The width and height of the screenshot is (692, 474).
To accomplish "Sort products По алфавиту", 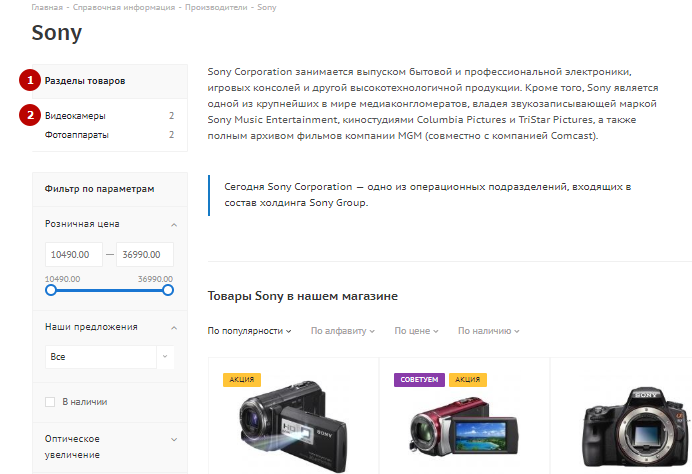I will coord(342,331).
